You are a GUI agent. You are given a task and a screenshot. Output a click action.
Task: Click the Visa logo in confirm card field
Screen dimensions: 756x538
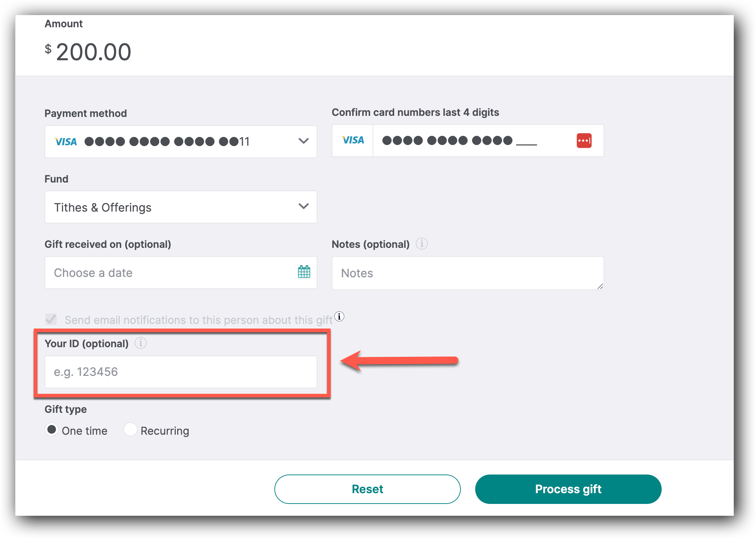tap(353, 141)
